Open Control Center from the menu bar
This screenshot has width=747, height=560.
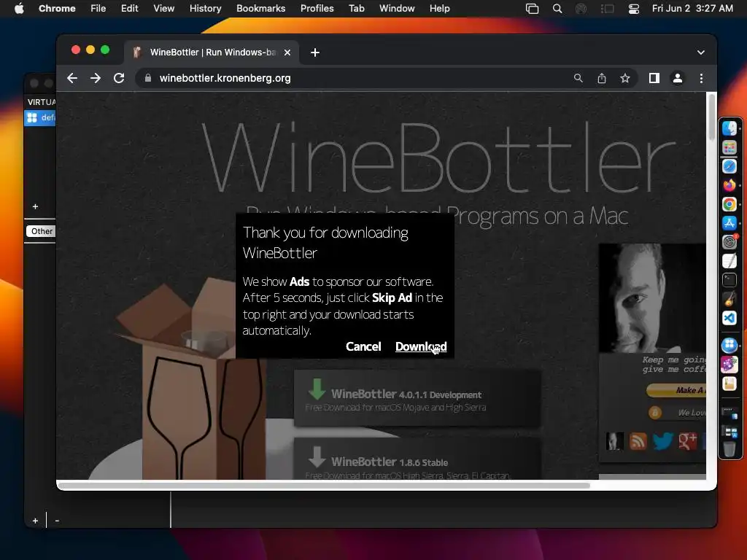click(x=634, y=9)
